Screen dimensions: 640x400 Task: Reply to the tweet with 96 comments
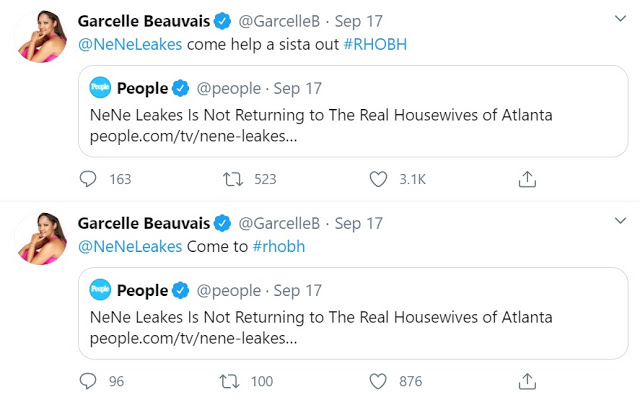point(88,381)
